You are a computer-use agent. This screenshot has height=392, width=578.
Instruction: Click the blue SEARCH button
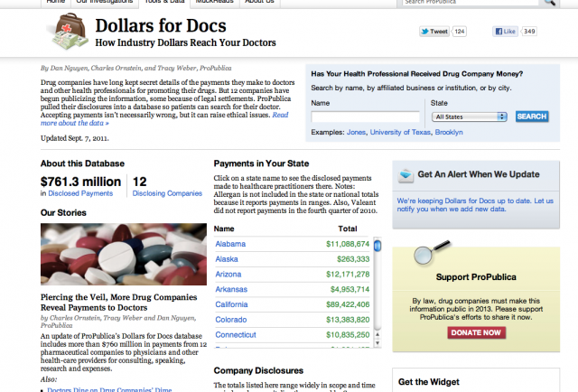pos(532,117)
